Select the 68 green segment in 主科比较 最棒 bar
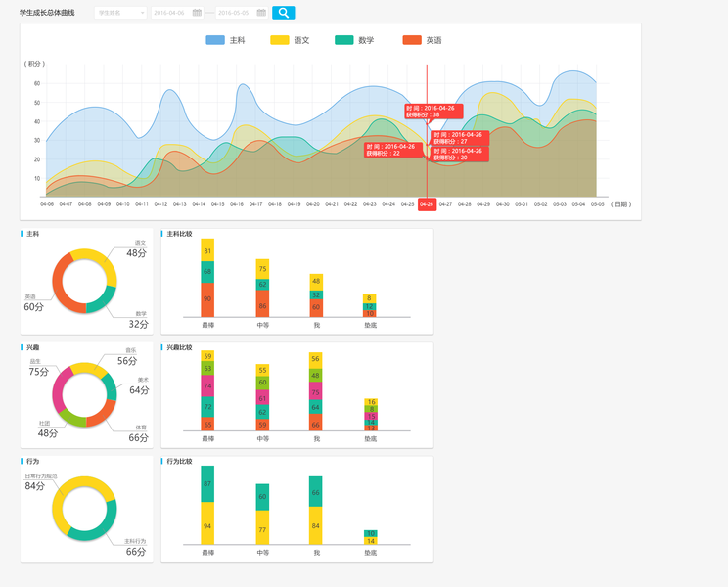The image size is (728, 587). (x=207, y=272)
